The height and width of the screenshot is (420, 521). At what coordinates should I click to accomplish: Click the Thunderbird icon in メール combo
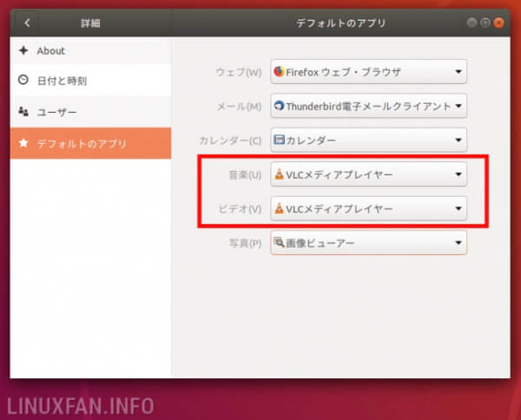tap(279, 106)
